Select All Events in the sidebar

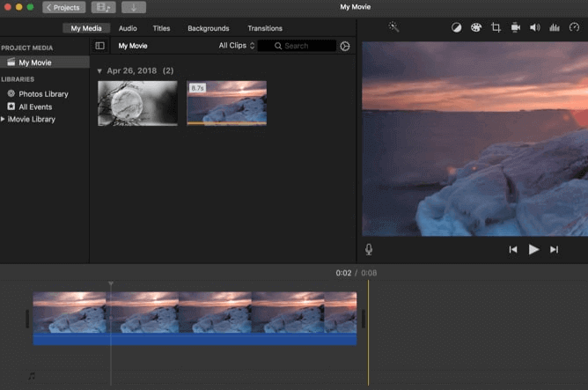tap(34, 107)
